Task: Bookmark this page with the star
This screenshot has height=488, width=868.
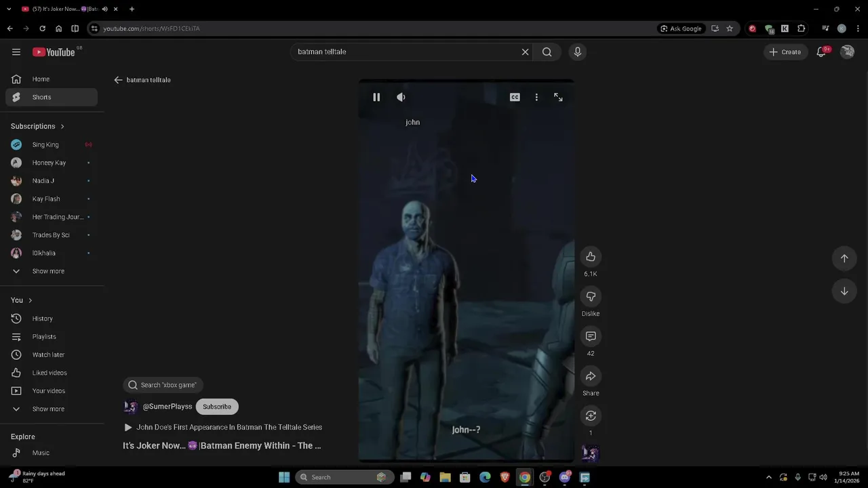Action: click(x=730, y=28)
